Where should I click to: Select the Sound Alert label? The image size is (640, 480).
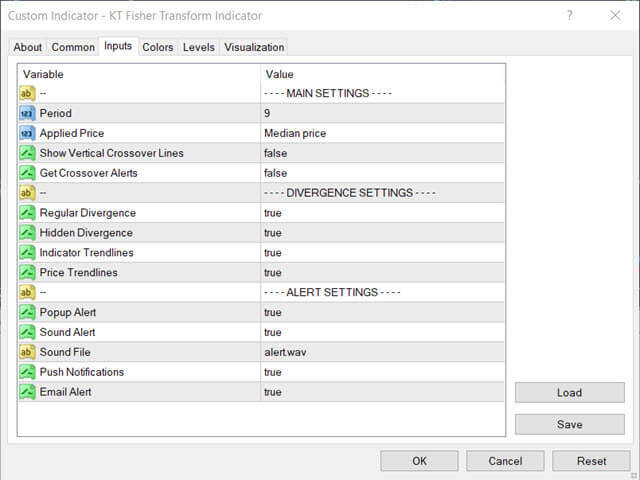point(67,332)
